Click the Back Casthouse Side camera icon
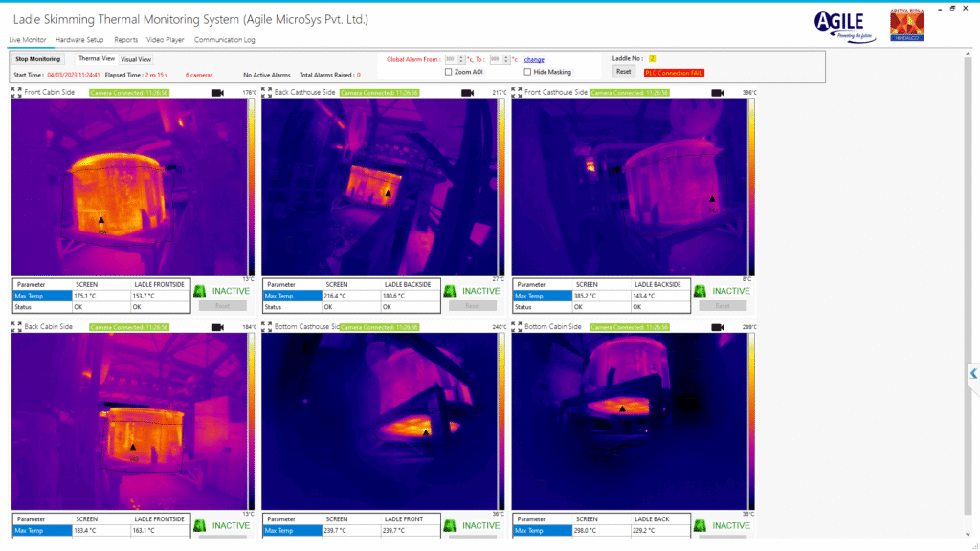 point(468,93)
